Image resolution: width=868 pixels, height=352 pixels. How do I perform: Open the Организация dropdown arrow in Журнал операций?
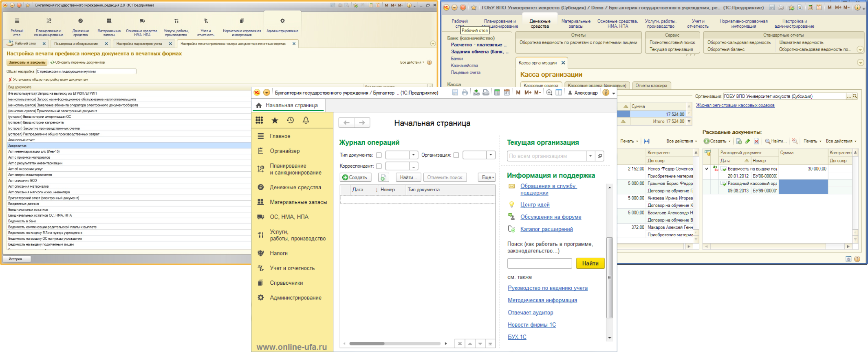491,155
